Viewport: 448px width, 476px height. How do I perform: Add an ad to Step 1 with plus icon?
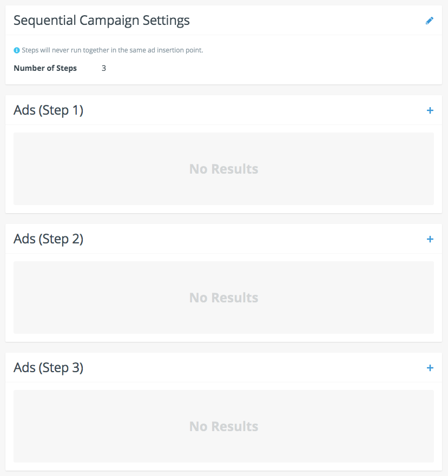[x=430, y=110]
